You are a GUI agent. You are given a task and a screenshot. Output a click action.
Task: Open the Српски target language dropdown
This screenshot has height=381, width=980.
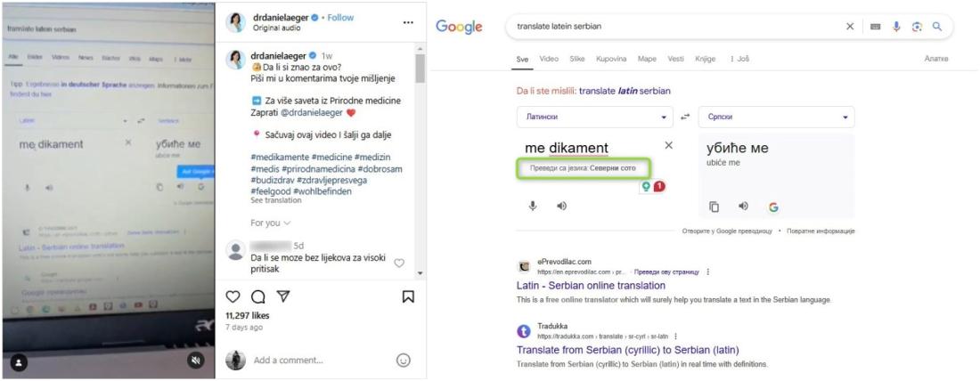[x=776, y=117]
